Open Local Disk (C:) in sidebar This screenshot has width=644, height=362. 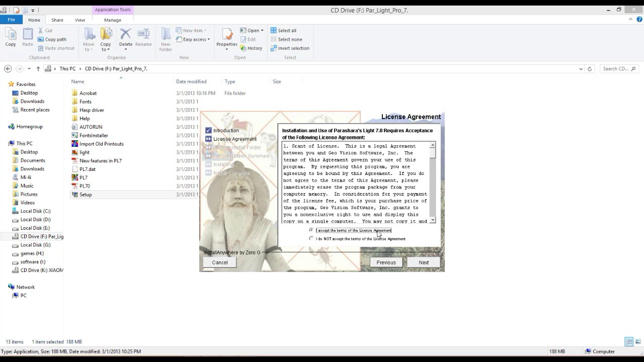pos(35,211)
